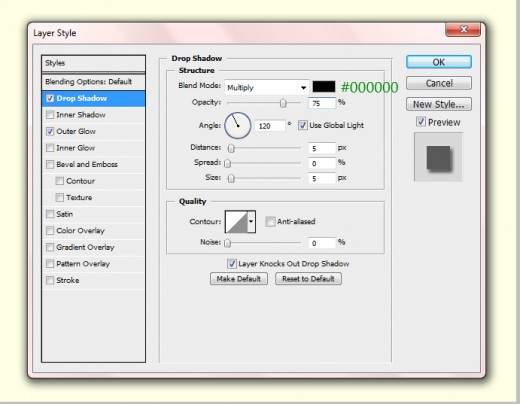The image size is (520, 404).
Task: Close the Layer Style dialog
Action: coord(463,30)
